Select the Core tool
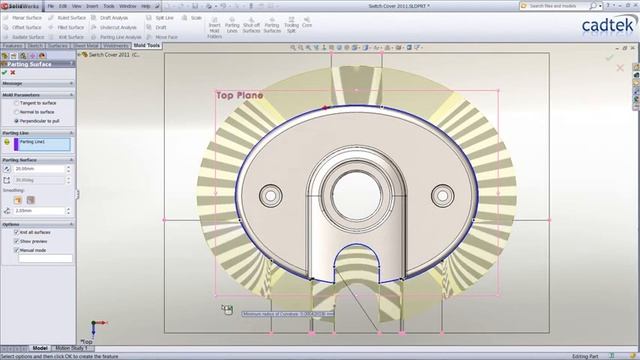640x360 pixels. click(x=307, y=22)
